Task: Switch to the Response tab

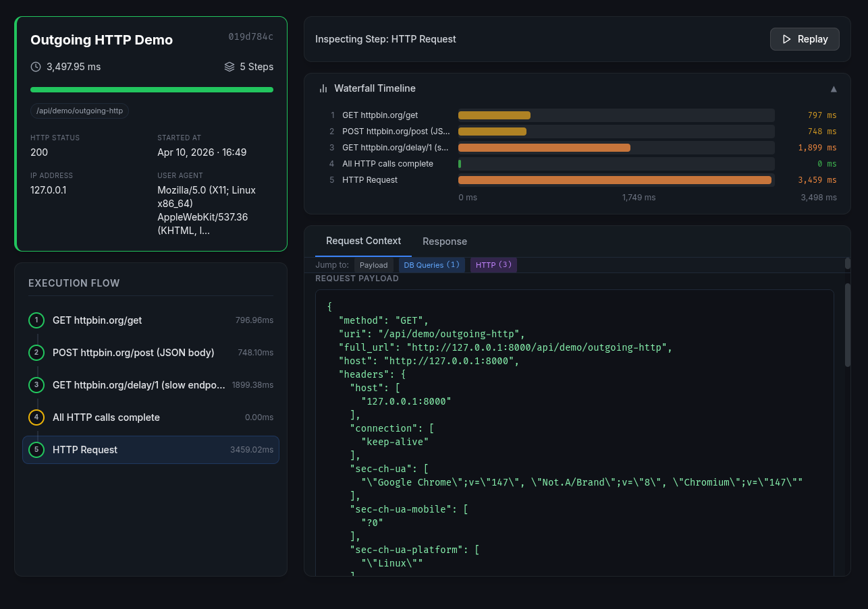Action: (445, 241)
